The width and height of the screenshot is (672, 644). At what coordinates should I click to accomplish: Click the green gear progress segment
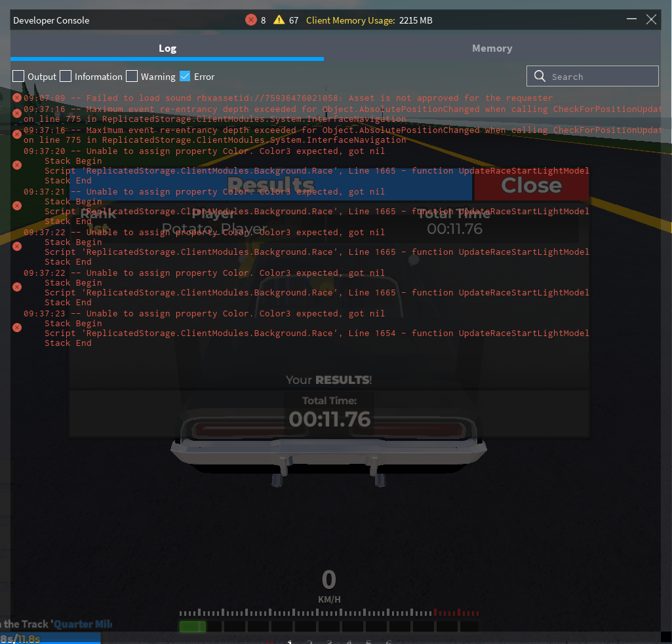click(193, 626)
